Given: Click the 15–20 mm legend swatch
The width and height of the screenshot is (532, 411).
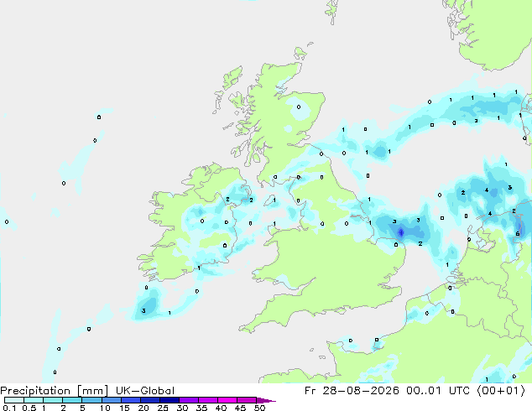Looking at the screenshot, I should click(131, 400).
